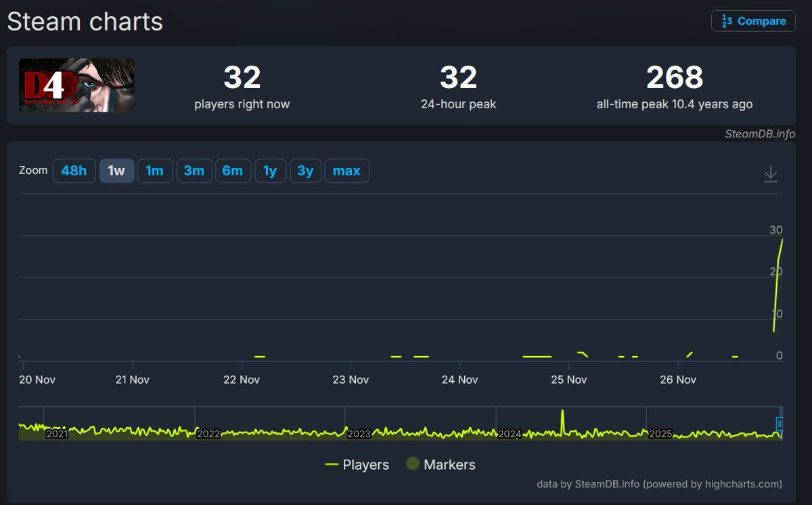Click the D4 game banner thumbnail
The height and width of the screenshot is (505, 812).
click(76, 86)
